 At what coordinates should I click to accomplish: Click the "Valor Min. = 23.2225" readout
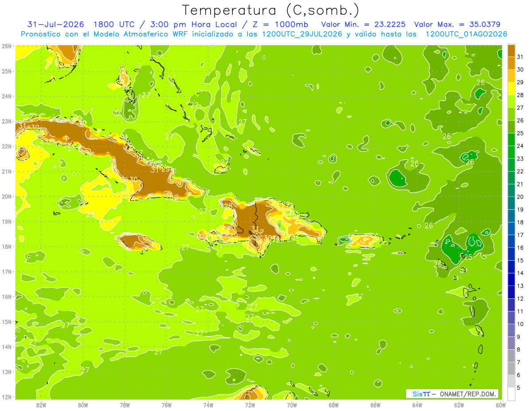coord(363,24)
